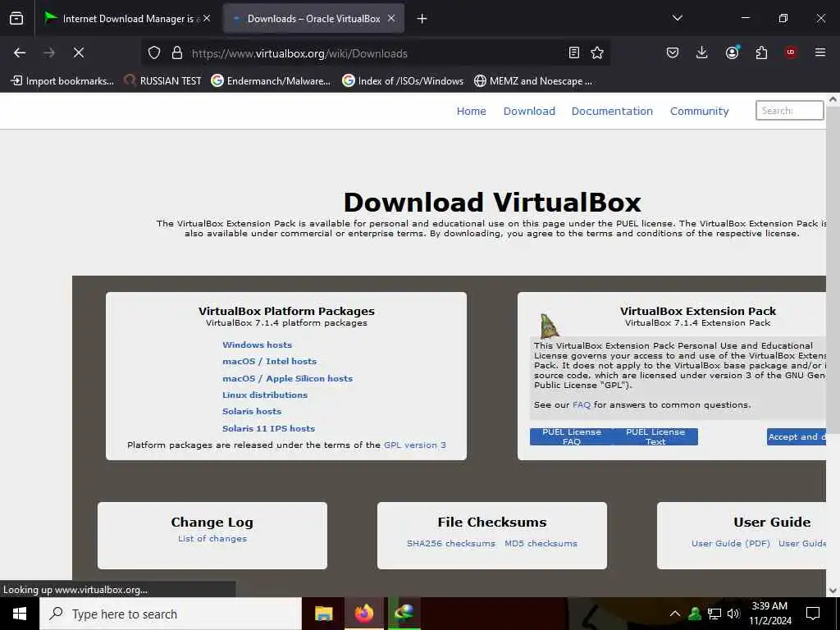Open macOS / Intel hosts link

point(269,362)
